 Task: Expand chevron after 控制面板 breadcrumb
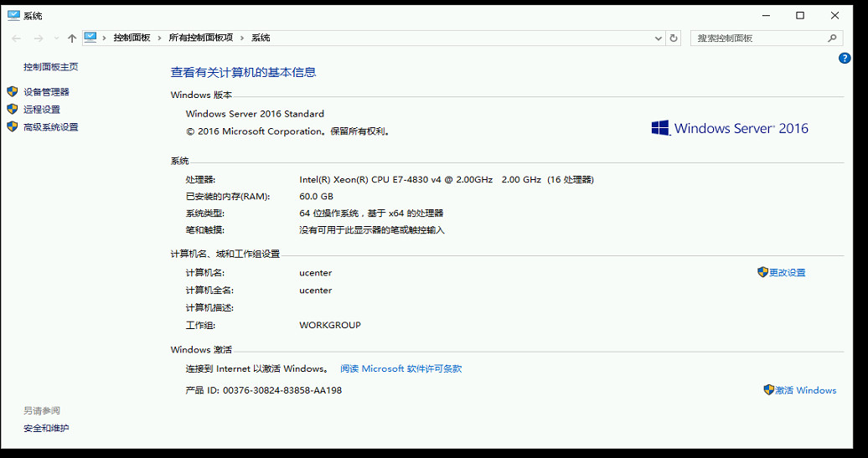[159, 39]
